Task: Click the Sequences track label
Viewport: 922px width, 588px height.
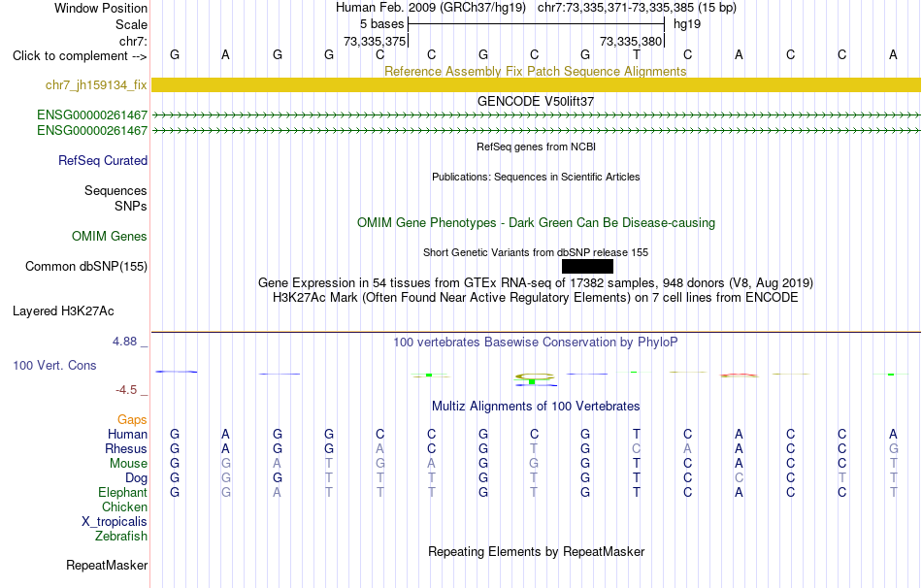Action: pos(115,190)
